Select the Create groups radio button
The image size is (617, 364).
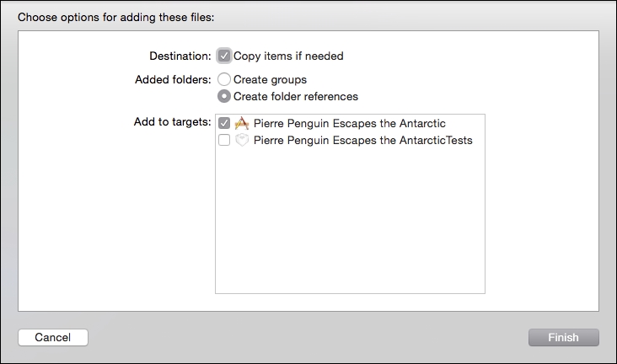pos(224,79)
